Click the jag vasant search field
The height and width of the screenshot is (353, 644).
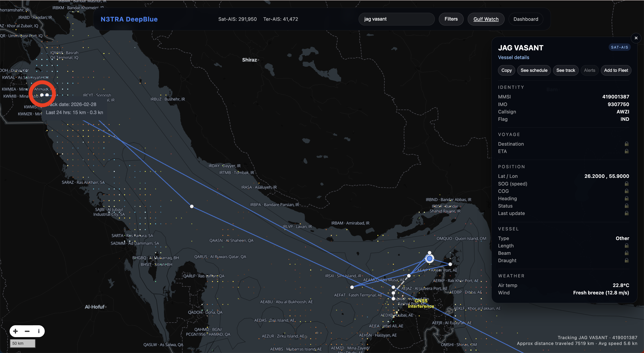click(396, 19)
